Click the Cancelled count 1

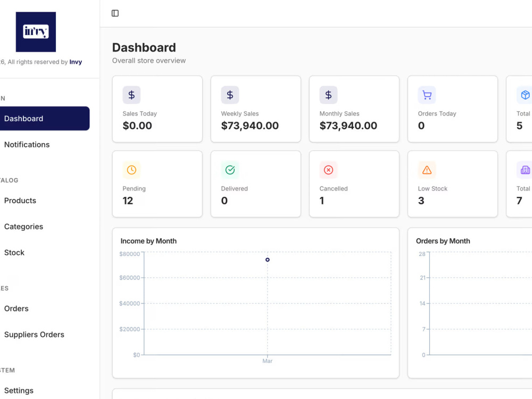coord(322,201)
